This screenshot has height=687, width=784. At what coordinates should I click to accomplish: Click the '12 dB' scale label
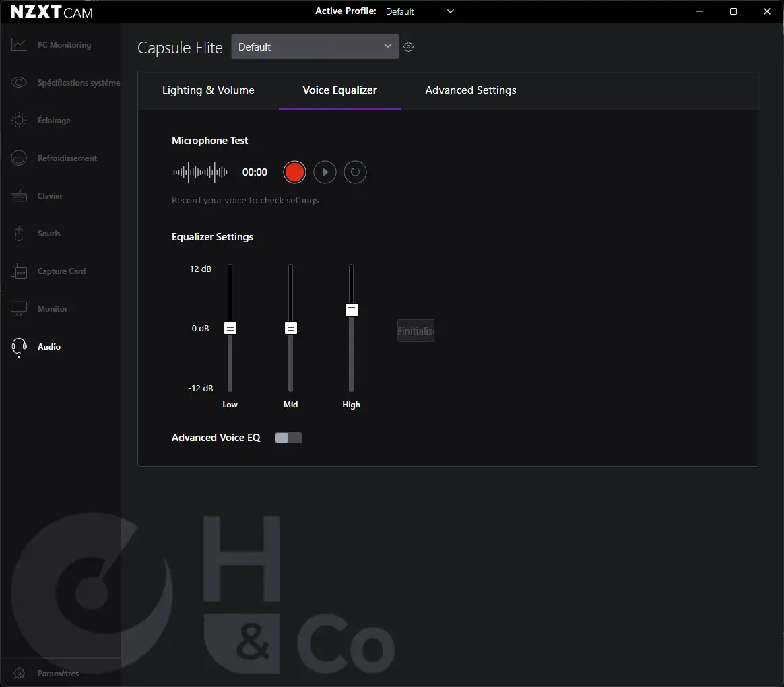tap(201, 269)
